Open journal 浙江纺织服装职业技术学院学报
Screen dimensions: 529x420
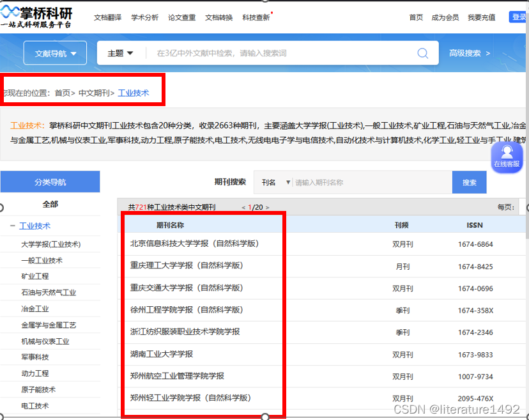(x=185, y=332)
